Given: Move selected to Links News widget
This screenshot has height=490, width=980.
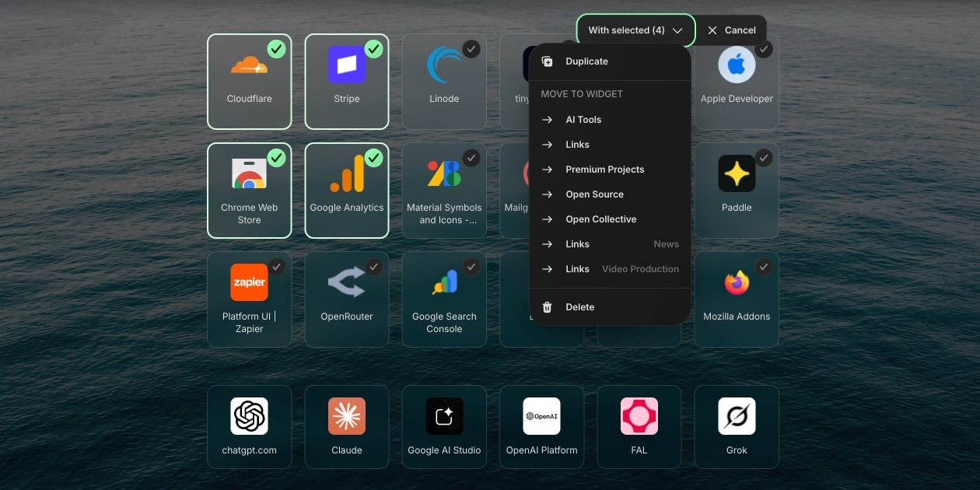Looking at the screenshot, I should (x=610, y=244).
